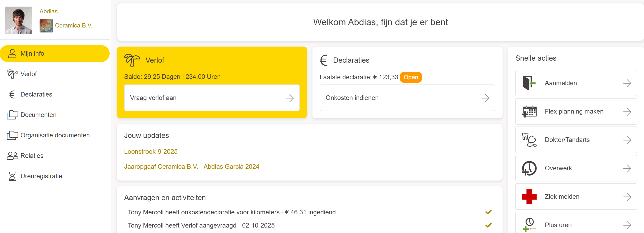Open the Loonstrook-9-2025 link
This screenshot has width=644, height=233.
151,152
